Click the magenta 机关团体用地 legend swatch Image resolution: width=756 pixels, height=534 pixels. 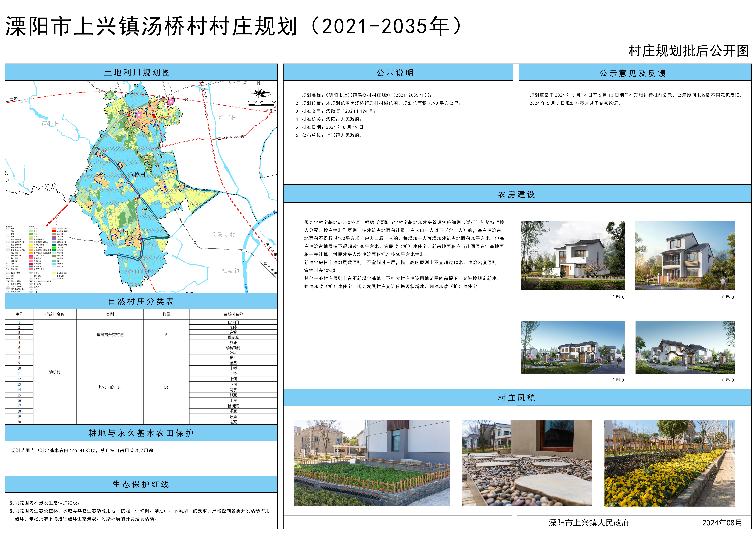[x=31, y=256]
